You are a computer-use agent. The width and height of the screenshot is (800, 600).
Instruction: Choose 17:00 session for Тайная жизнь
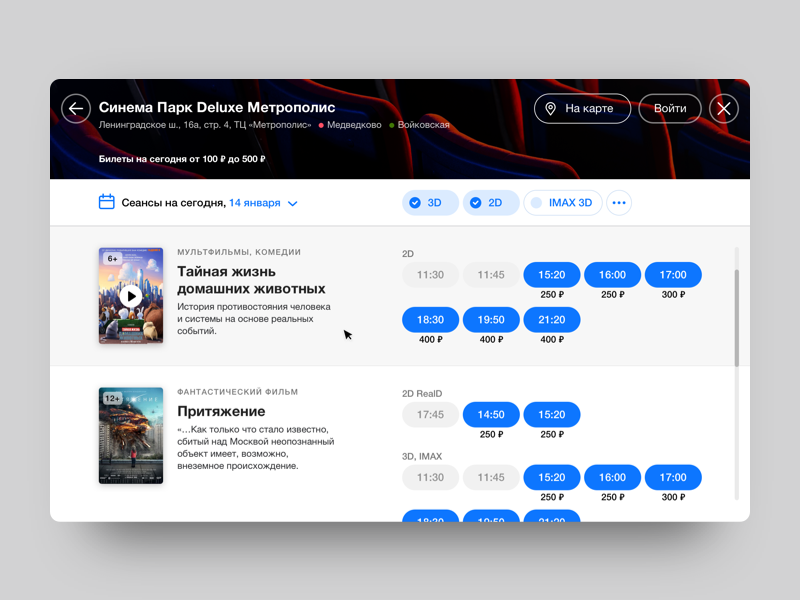(x=673, y=275)
